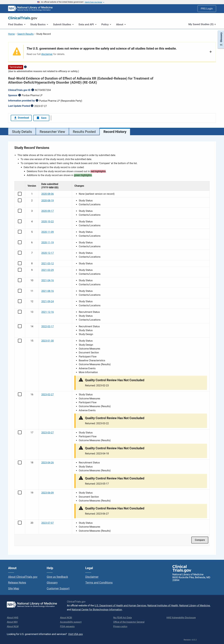The image size is (224, 644).
Task: Open version submitted 2020-08-06
Action: (x=47, y=194)
